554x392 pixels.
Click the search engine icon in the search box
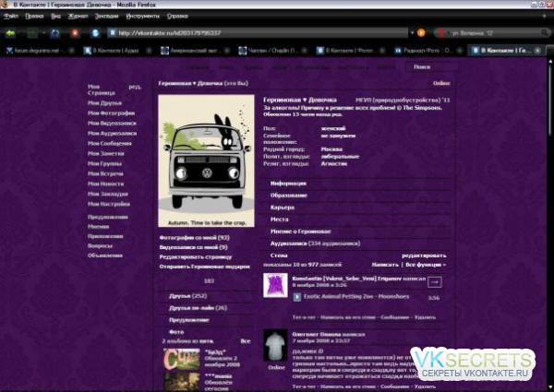pos(441,33)
